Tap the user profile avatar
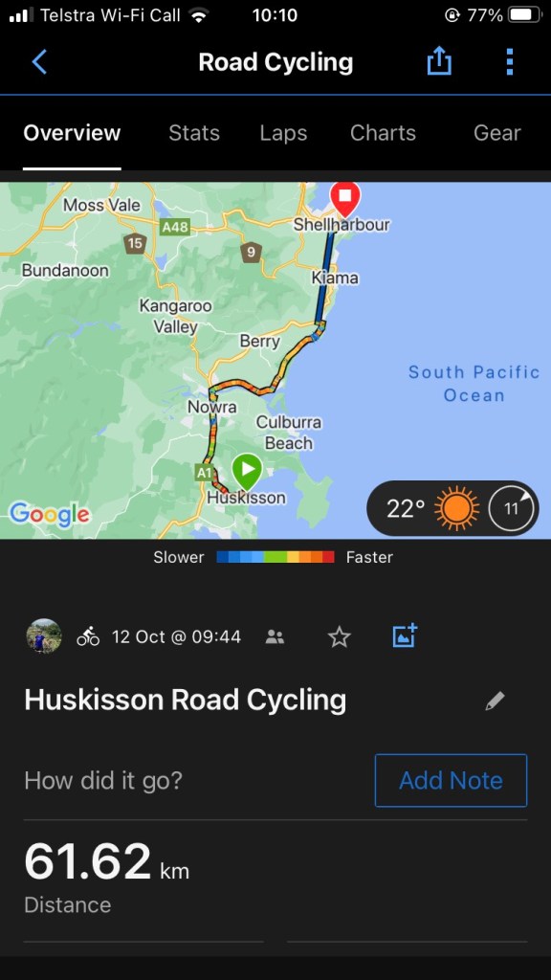Screen dimensions: 551x980 pyautogui.click(x=44, y=636)
